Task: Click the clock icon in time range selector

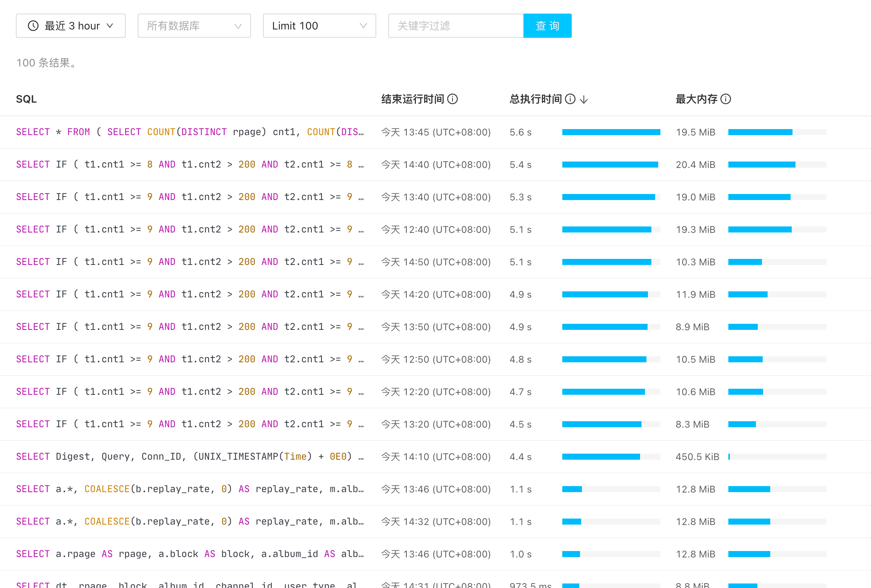Action: pyautogui.click(x=33, y=26)
